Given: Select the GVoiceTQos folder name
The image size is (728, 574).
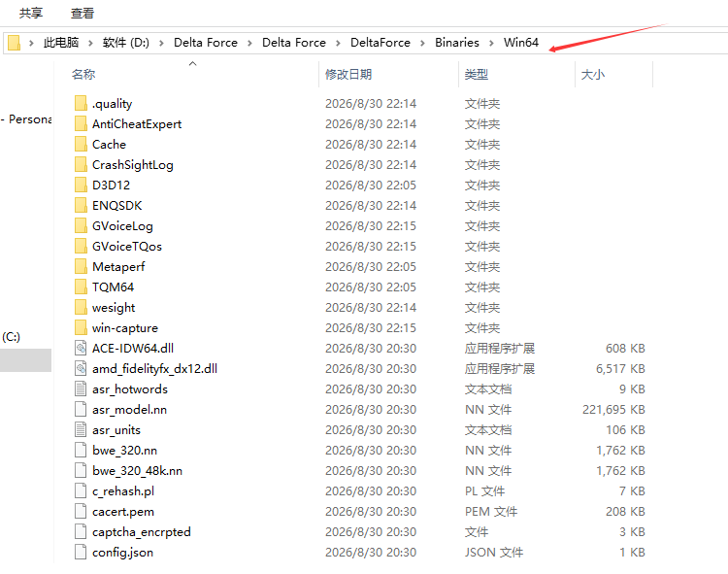Looking at the screenshot, I should (127, 247).
